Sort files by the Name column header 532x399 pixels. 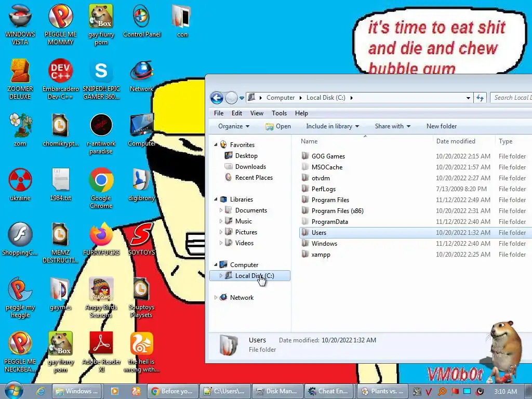365,141
